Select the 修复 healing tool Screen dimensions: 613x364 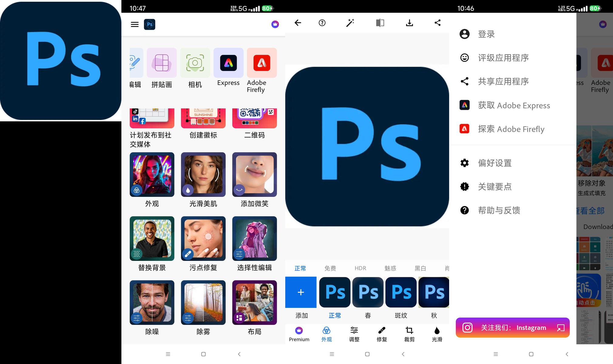[x=382, y=334]
